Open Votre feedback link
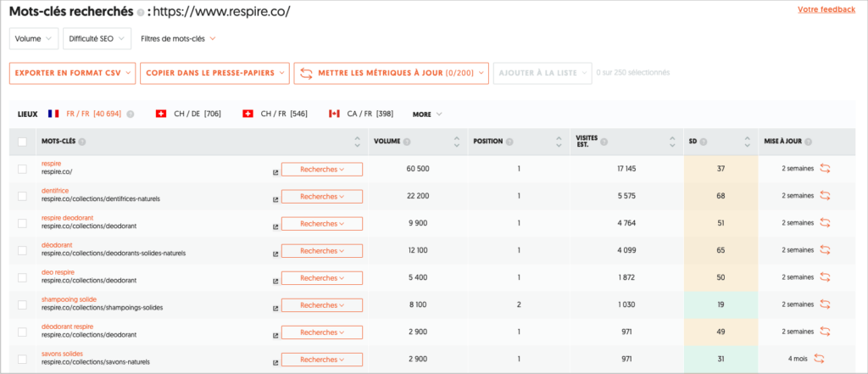The image size is (868, 374). coord(826,9)
